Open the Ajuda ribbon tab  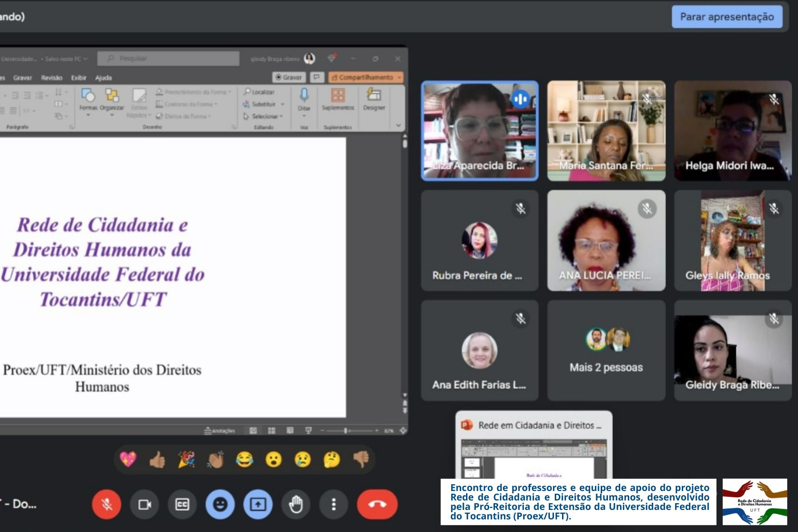(104, 77)
